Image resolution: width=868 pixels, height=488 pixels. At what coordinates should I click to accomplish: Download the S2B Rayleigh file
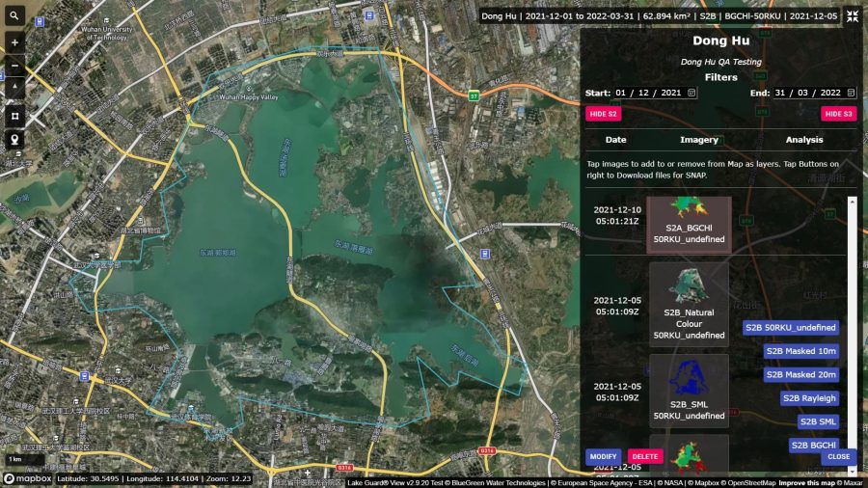(x=809, y=398)
